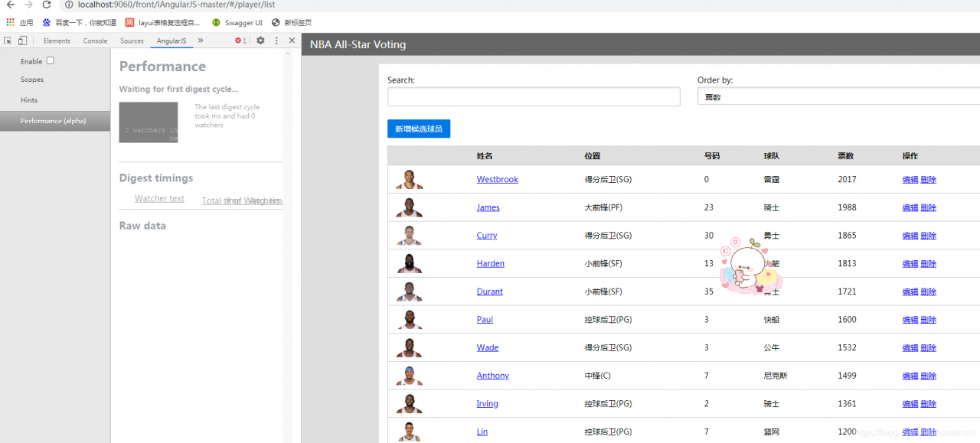Click 删除 for Anthony
Image resolution: width=980 pixels, height=443 pixels.
point(929,376)
